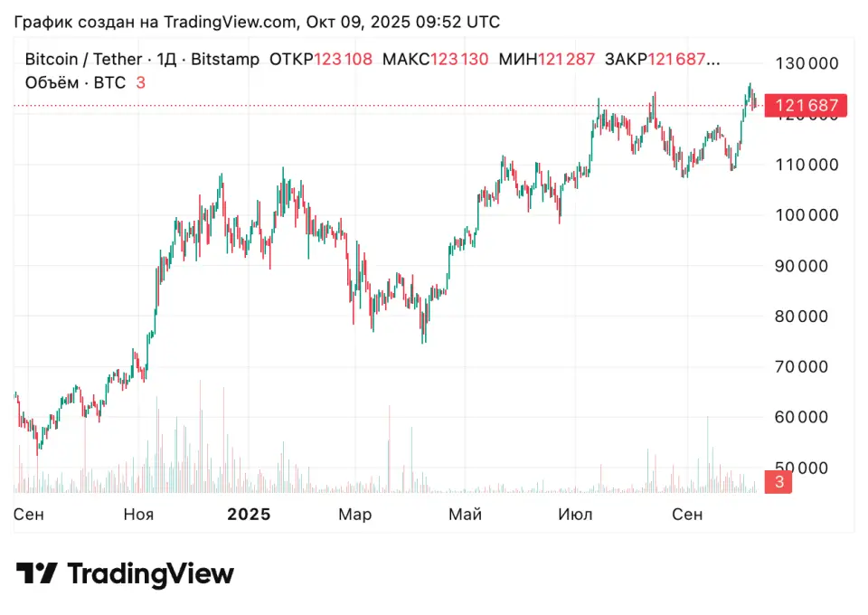Click the TradingView logo icon
Screen dimensions: 868x615
(36, 573)
